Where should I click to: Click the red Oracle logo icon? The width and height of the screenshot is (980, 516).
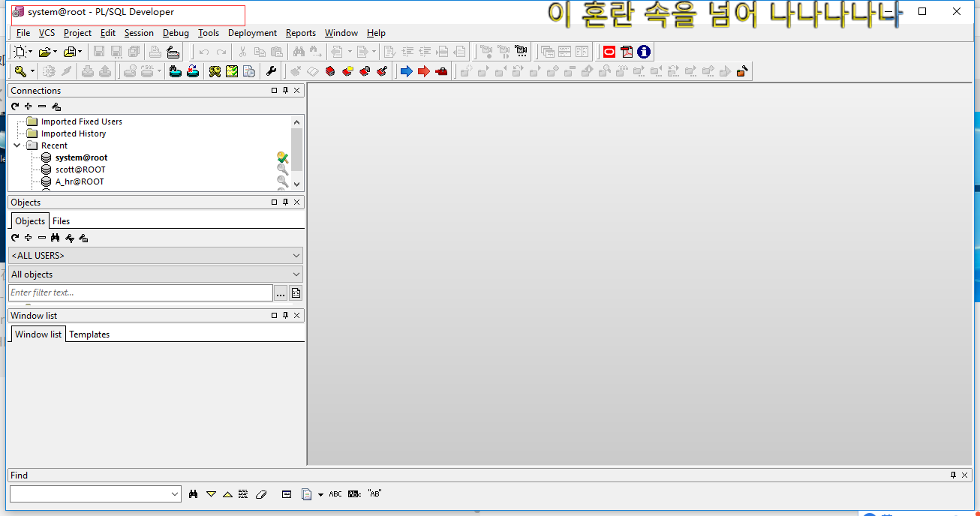[x=609, y=52]
